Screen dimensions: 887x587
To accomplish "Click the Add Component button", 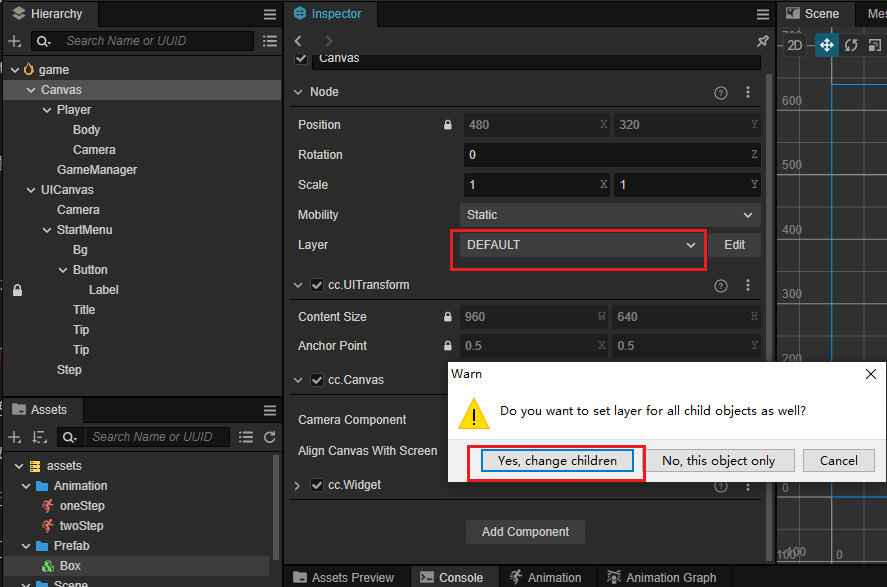I will click(525, 532).
